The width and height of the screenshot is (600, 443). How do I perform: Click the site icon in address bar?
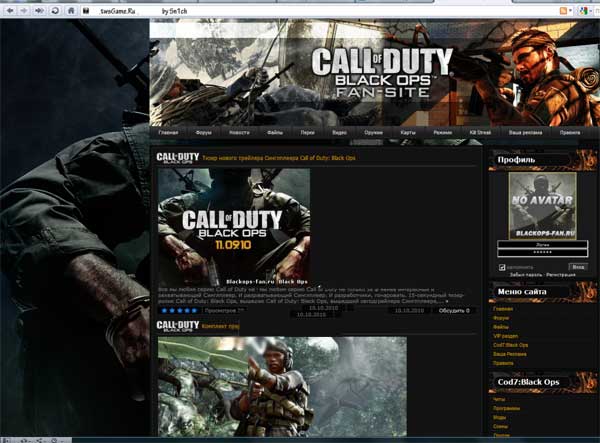click(x=86, y=11)
